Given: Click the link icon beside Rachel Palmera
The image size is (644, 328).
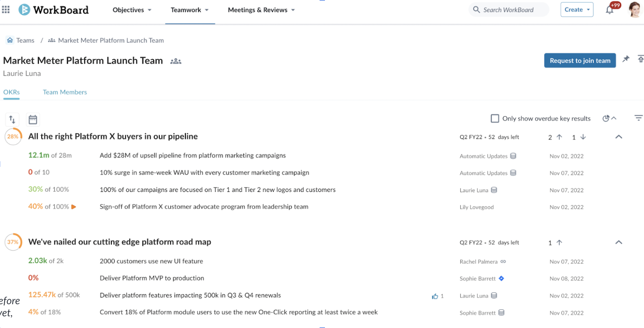Looking at the screenshot, I should click(x=503, y=262).
